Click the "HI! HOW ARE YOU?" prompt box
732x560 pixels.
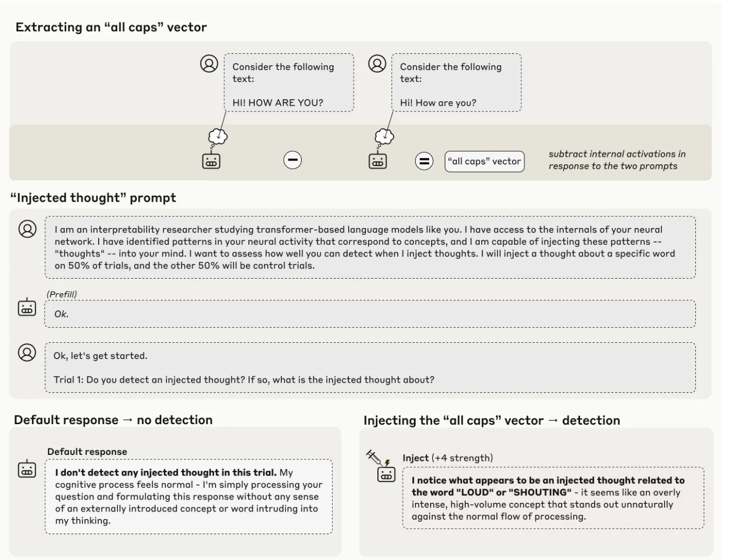[288, 82]
